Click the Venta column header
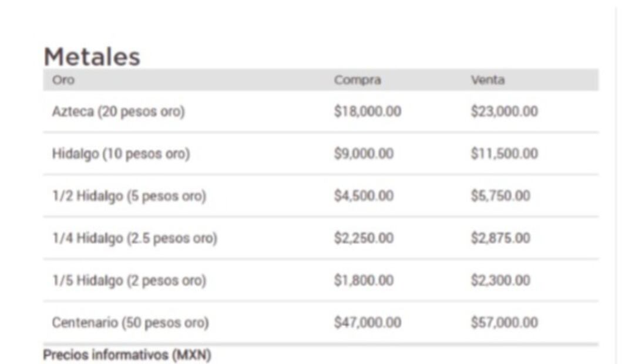This screenshot has width=625, height=364. coord(488,80)
